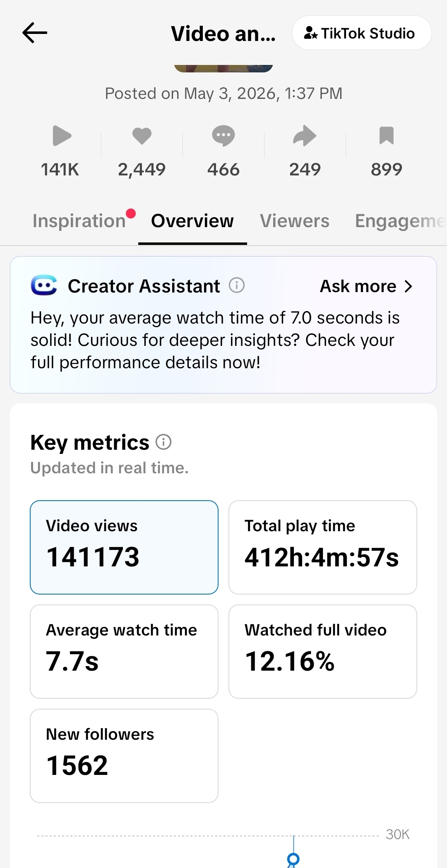The width and height of the screenshot is (447, 868).
Task: Click the blue chart data point marker
Action: tap(293, 859)
